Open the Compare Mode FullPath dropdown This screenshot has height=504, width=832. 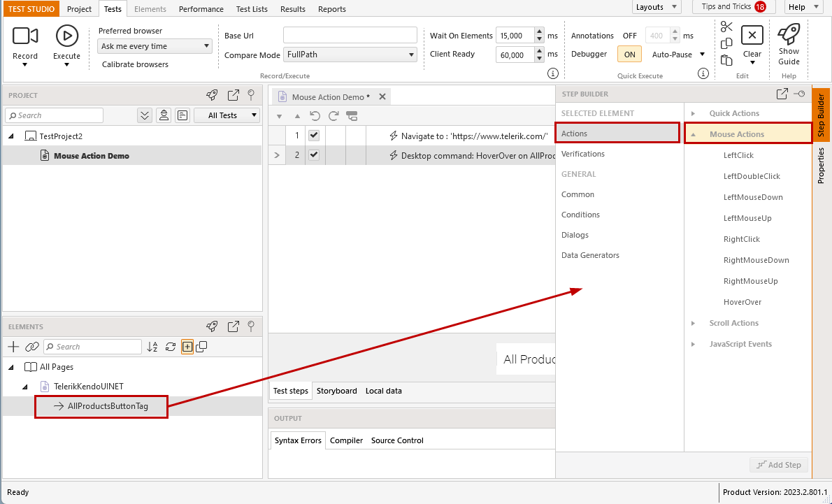(350, 54)
